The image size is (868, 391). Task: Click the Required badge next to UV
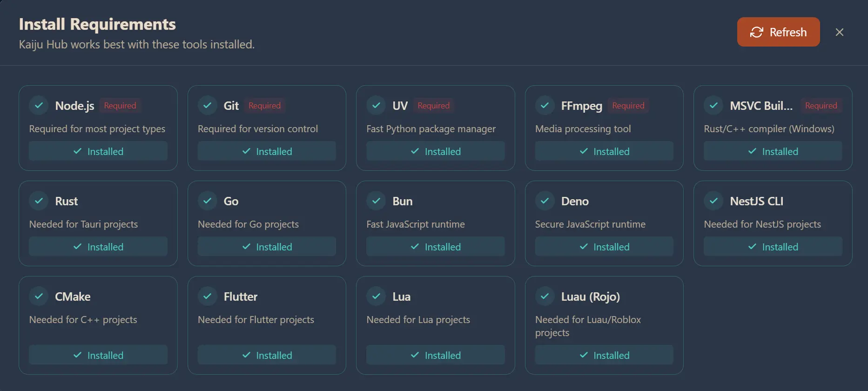tap(434, 106)
